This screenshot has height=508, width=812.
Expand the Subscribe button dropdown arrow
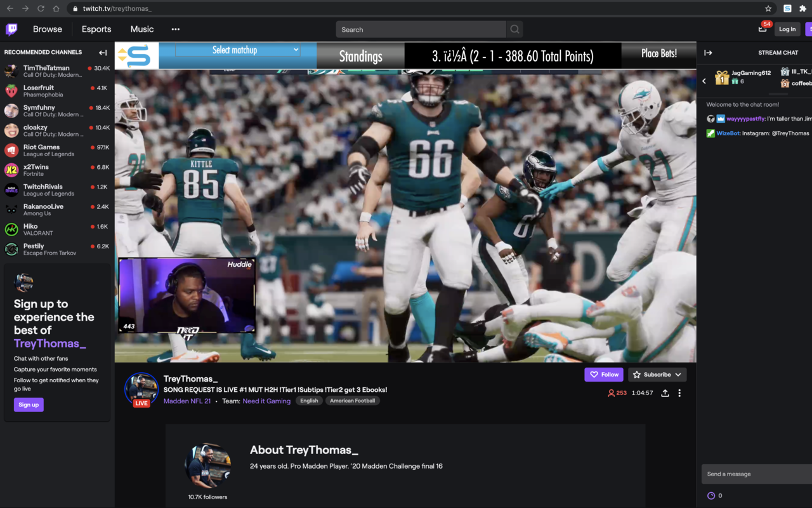[678, 375]
